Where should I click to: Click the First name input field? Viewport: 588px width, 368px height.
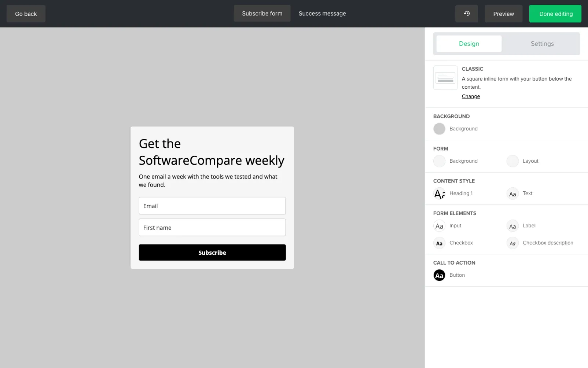[212, 227]
